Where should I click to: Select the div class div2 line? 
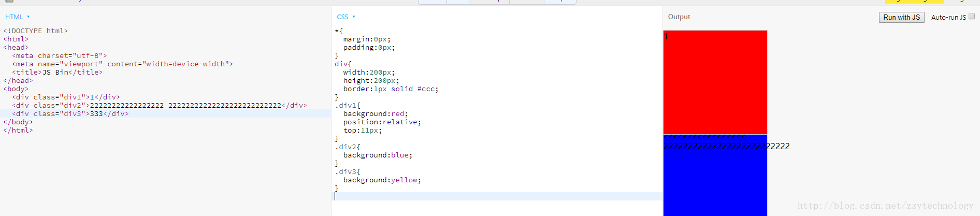tap(160, 106)
